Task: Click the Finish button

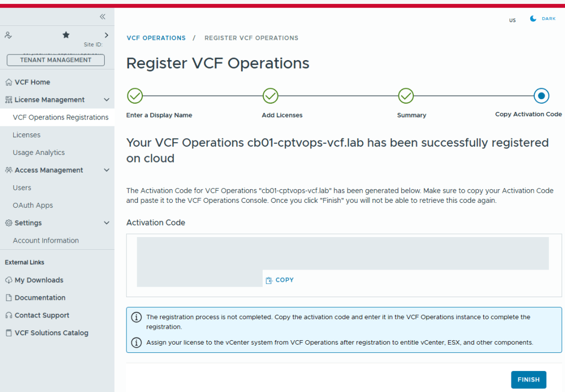Action: (x=528, y=380)
